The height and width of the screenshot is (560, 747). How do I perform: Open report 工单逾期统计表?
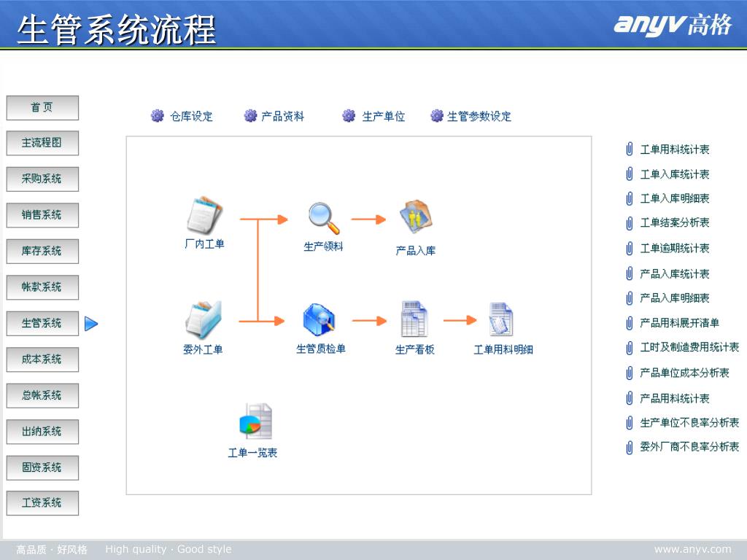point(675,249)
